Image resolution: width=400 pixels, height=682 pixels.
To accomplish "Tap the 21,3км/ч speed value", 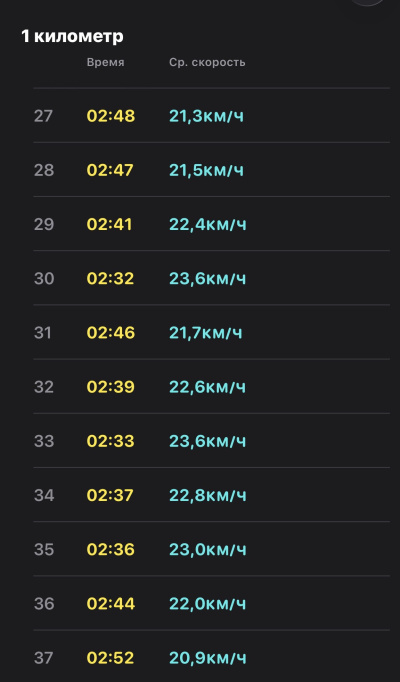I will coord(207,116).
